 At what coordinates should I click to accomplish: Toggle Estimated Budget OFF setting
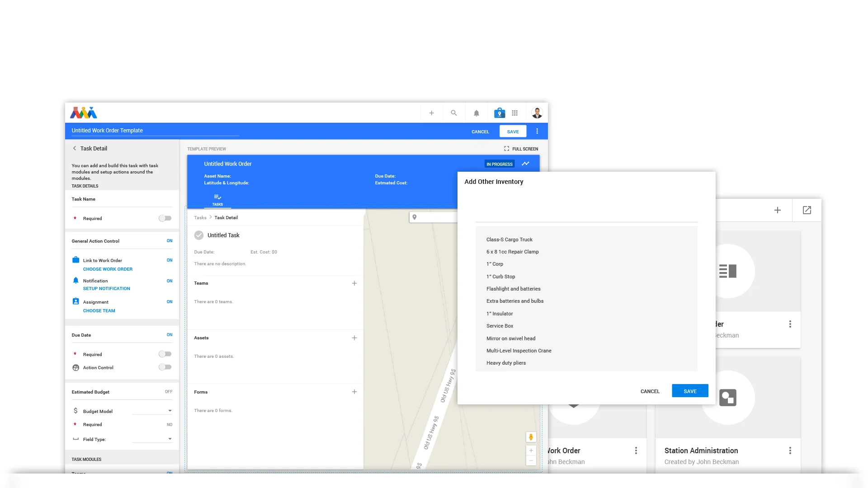pyautogui.click(x=169, y=392)
